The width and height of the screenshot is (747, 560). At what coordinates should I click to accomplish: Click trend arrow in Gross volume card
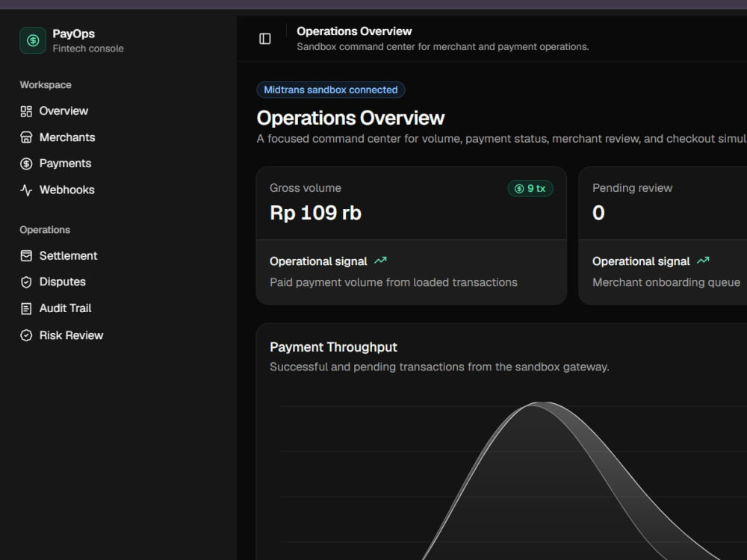click(380, 261)
